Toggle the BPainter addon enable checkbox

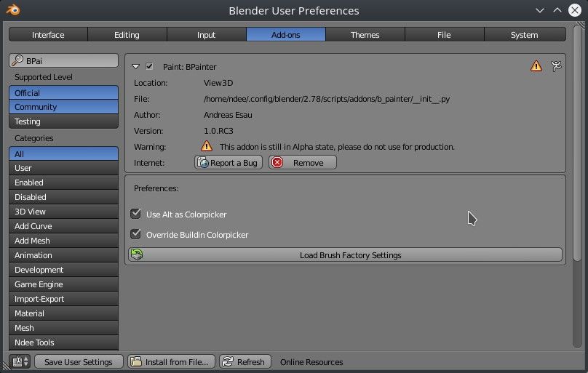pyautogui.click(x=149, y=66)
